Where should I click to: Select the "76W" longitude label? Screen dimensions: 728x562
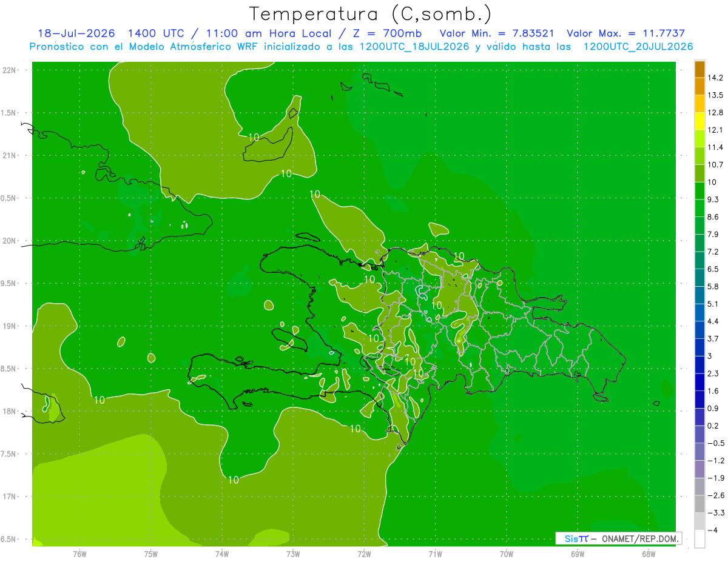click(79, 554)
